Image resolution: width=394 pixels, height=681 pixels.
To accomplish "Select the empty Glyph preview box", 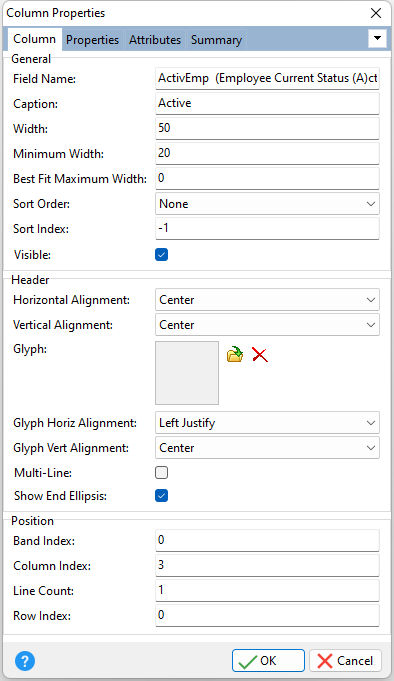I will click(187, 373).
